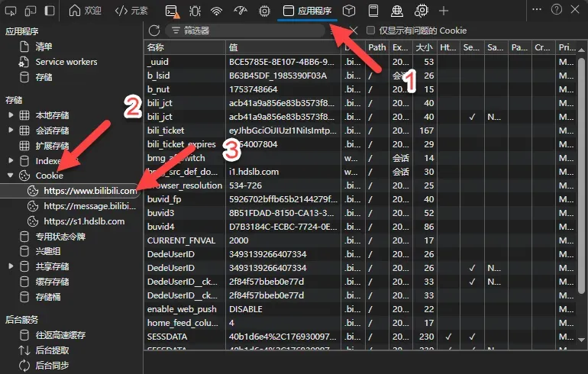Collapse the Cookie tree node
Screen dimensions: 588x374
[x=11, y=176]
